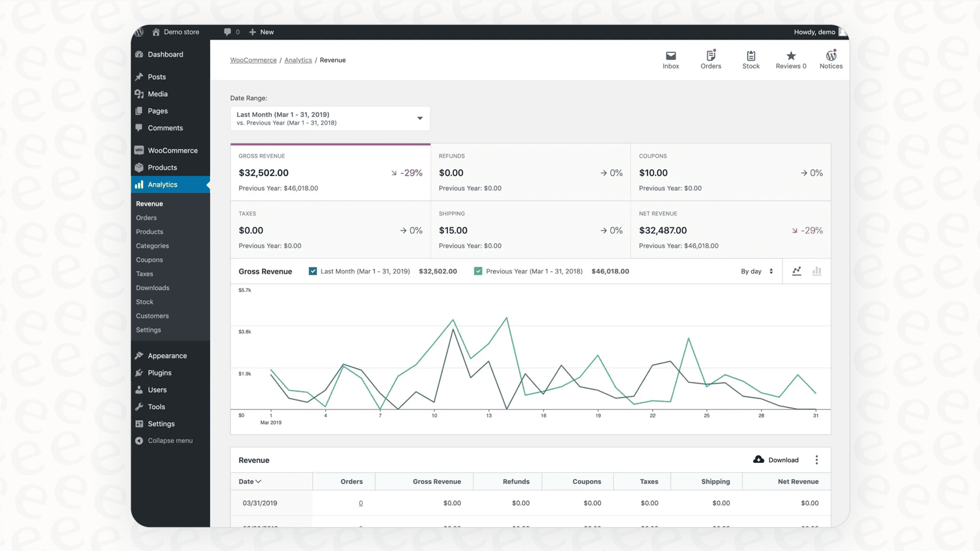980x551 pixels.
Task: Open the comments bubble in the admin bar
Action: pos(227,32)
